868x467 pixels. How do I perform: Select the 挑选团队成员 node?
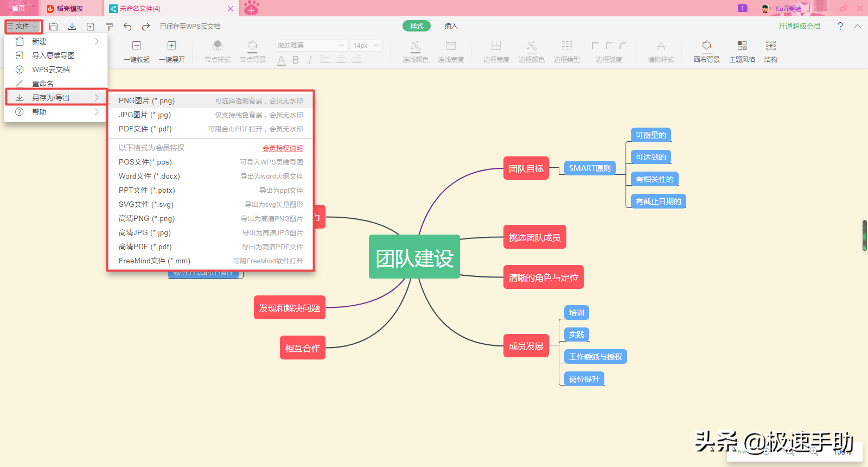[x=535, y=237]
